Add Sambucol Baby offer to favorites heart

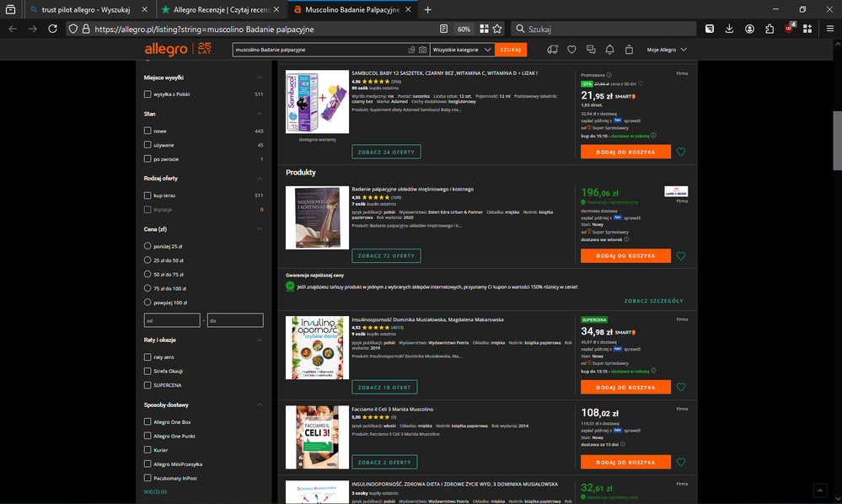pos(681,152)
